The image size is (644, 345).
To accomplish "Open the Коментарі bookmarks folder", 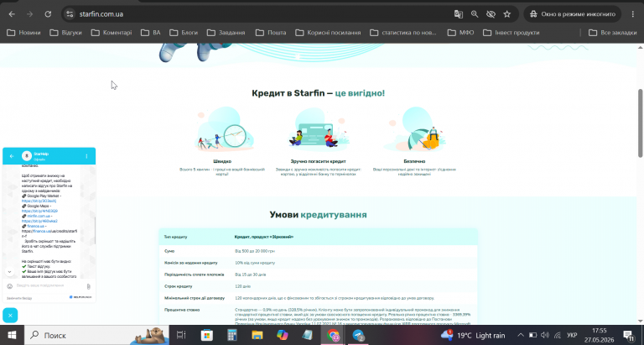I will tap(112, 33).
